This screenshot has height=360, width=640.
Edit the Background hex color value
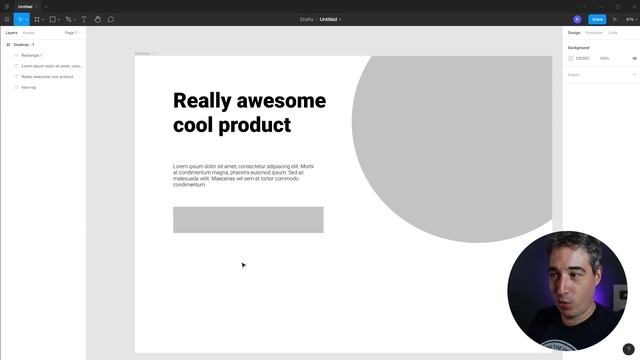[x=582, y=58]
